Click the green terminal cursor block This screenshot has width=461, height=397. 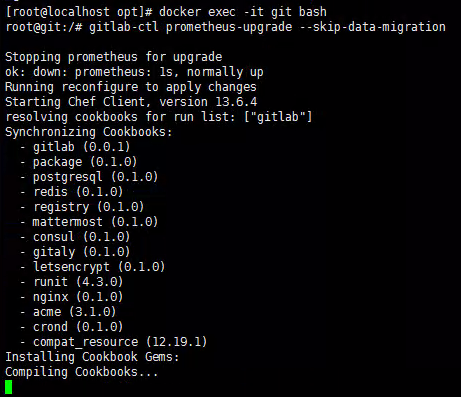click(9, 387)
